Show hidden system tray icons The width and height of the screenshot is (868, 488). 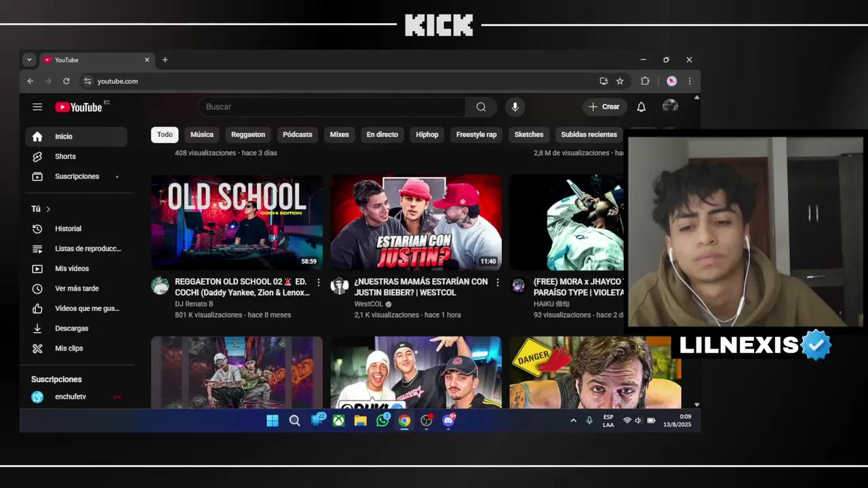573,421
